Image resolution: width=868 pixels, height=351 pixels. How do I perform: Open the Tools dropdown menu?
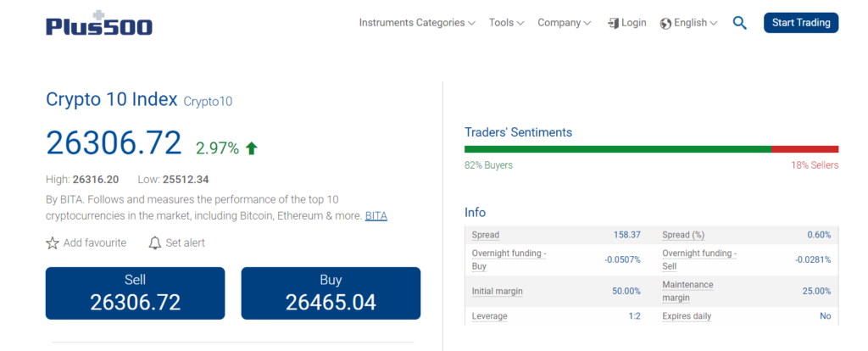pyautogui.click(x=507, y=23)
